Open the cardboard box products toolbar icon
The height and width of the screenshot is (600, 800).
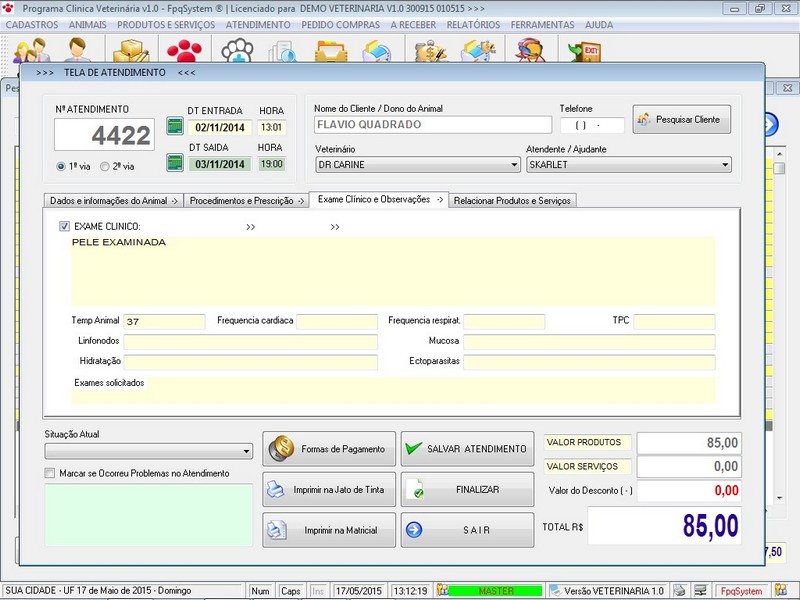coord(130,51)
